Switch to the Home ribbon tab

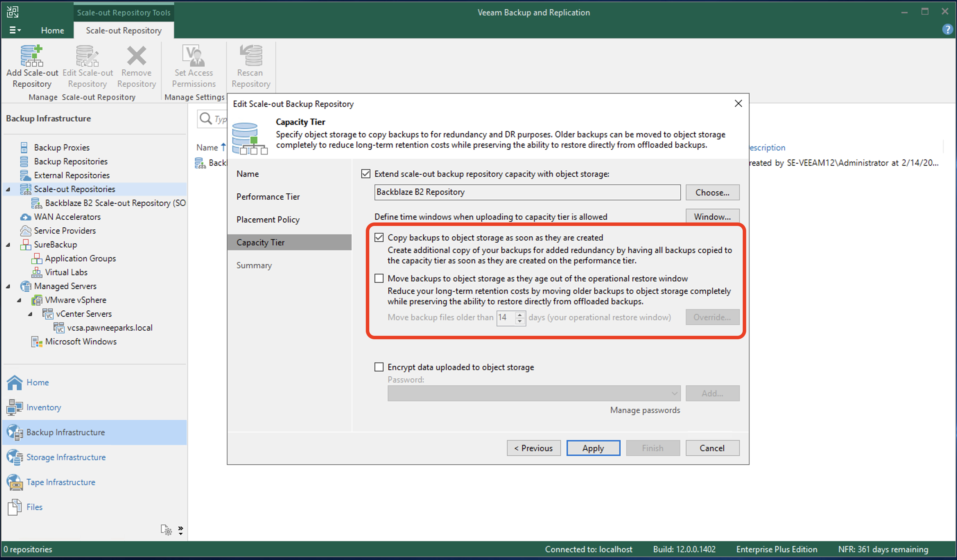click(52, 30)
